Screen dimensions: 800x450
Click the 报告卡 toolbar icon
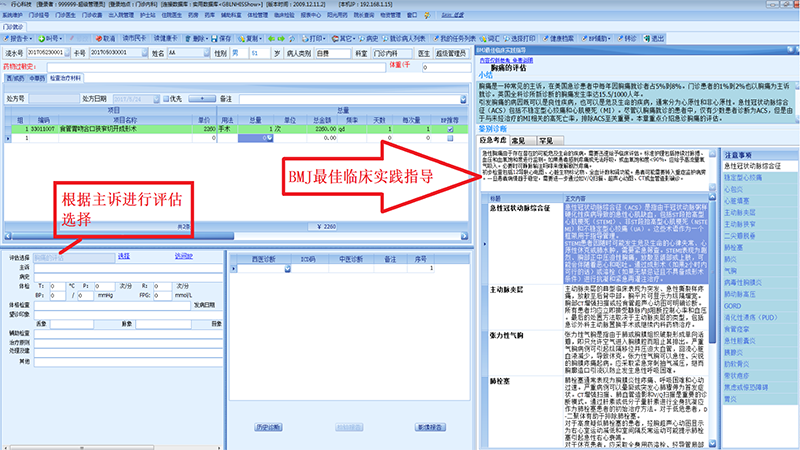[7, 39]
